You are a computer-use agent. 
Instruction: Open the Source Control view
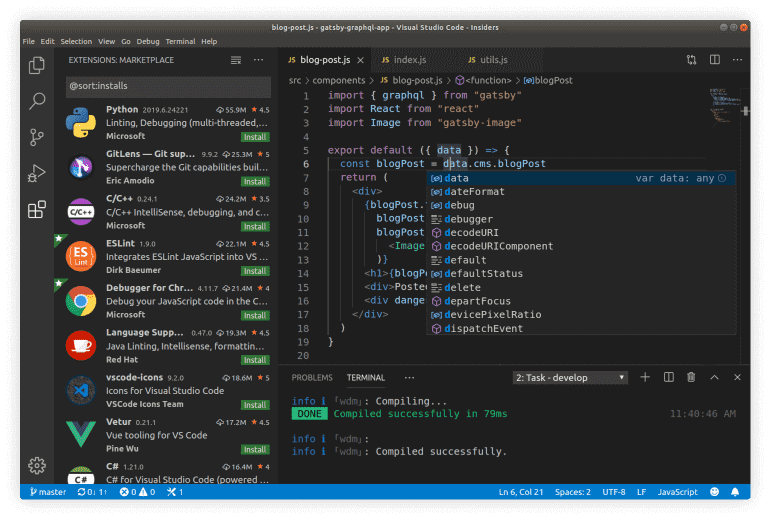pos(37,137)
